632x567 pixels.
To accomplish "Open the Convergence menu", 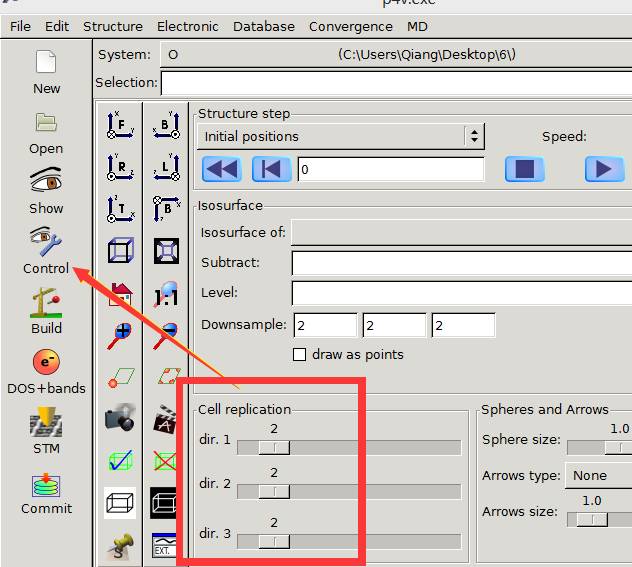I will pyautogui.click(x=350, y=26).
